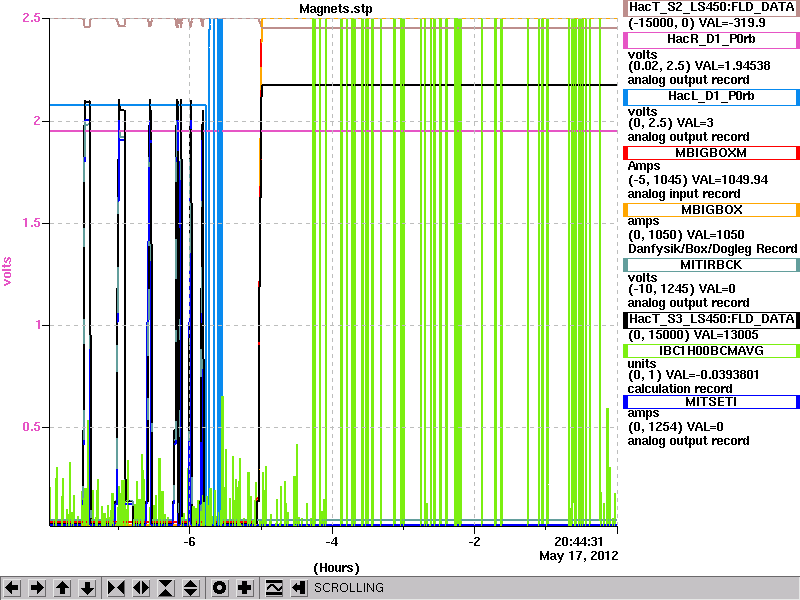Click the vertical diamond Y-axis zoom icon
800x600 pixels.
[x=191, y=588]
